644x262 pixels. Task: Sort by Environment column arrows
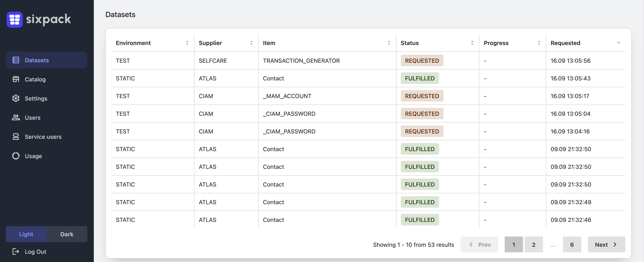click(187, 43)
